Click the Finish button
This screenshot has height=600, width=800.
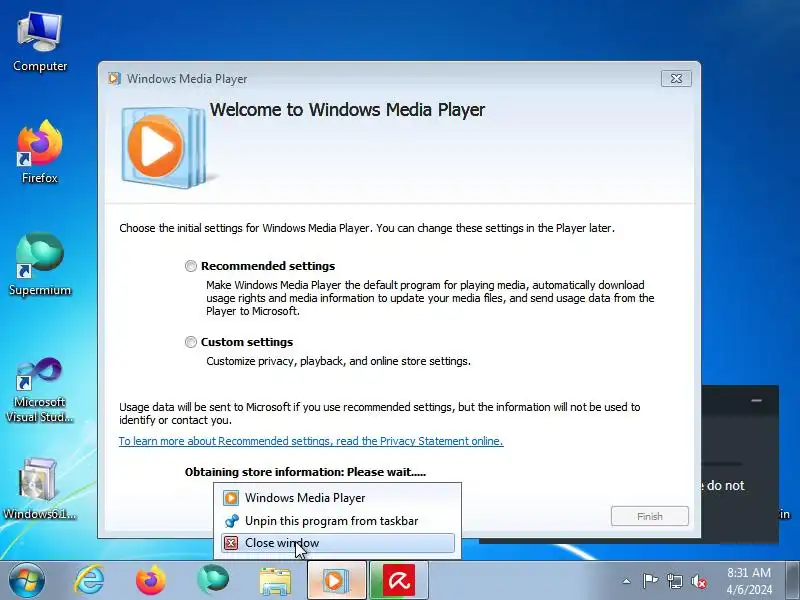point(649,516)
